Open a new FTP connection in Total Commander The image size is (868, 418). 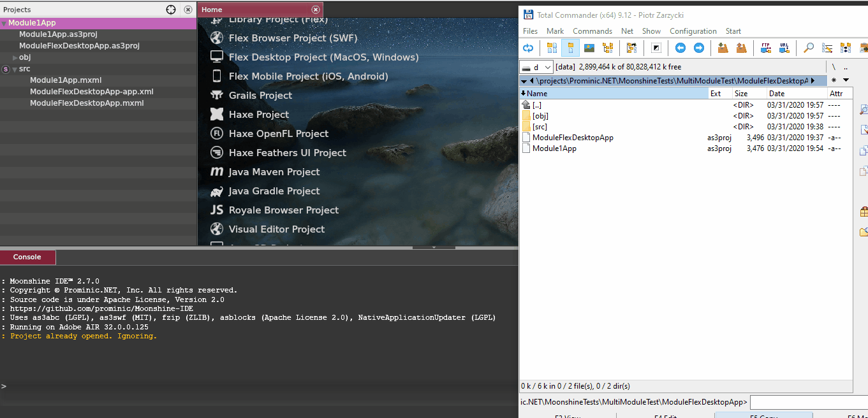(765, 48)
